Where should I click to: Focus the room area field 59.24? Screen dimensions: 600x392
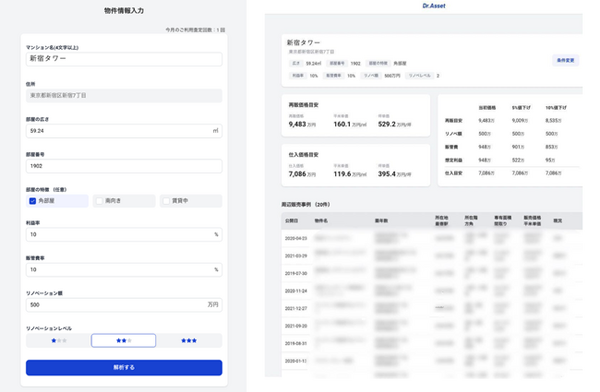(x=124, y=131)
